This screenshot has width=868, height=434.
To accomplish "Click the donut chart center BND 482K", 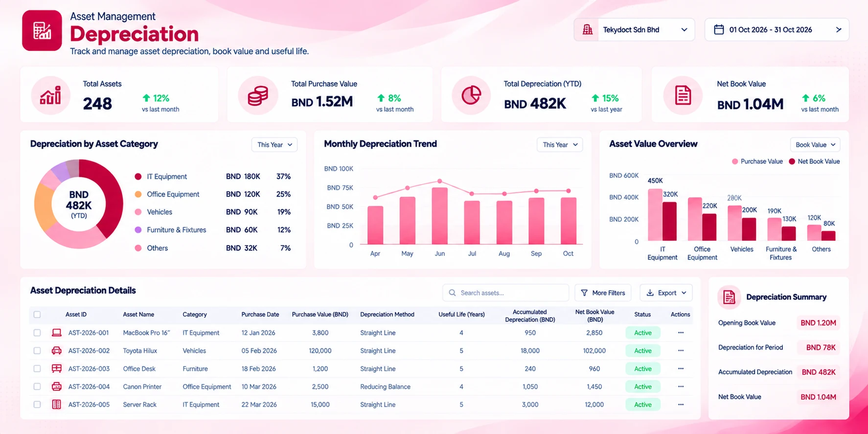I will (79, 205).
